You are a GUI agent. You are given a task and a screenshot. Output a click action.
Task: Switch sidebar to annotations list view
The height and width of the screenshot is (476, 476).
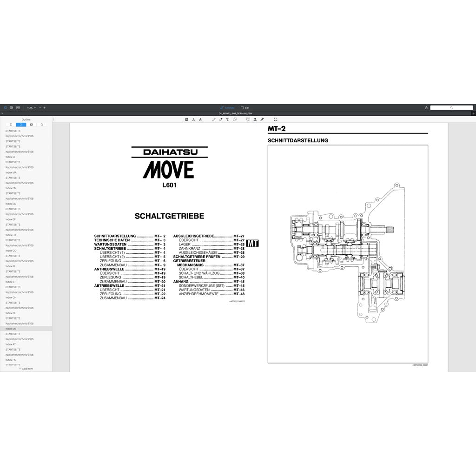[x=31, y=125]
